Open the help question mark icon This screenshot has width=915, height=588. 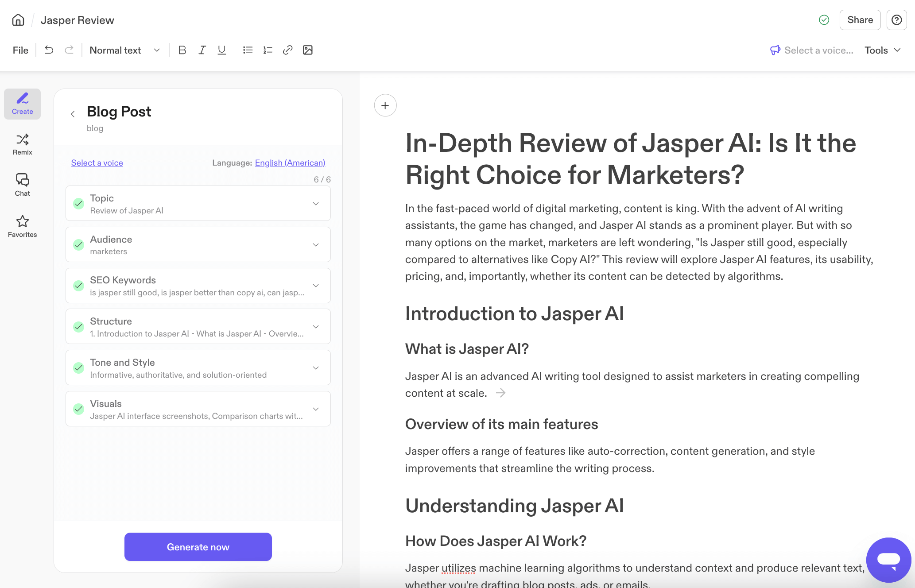click(896, 20)
